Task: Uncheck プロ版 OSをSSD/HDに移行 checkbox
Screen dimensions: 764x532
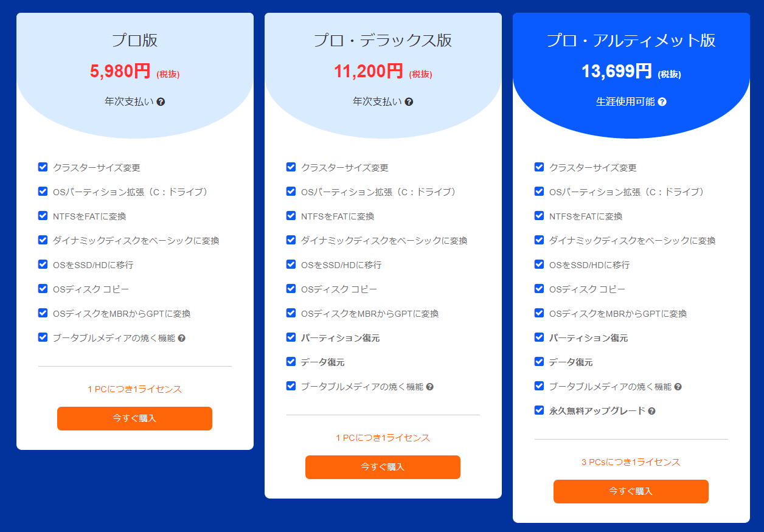Action: pos(43,264)
